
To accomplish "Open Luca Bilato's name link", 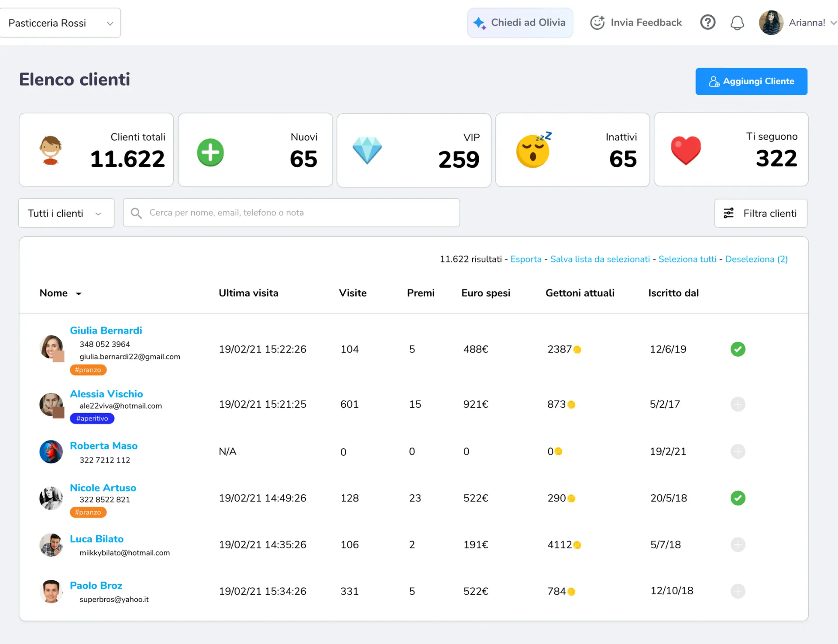I will [x=97, y=539].
